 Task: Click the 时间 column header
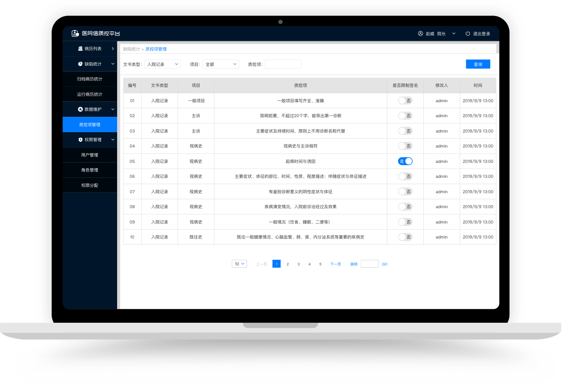(x=478, y=85)
